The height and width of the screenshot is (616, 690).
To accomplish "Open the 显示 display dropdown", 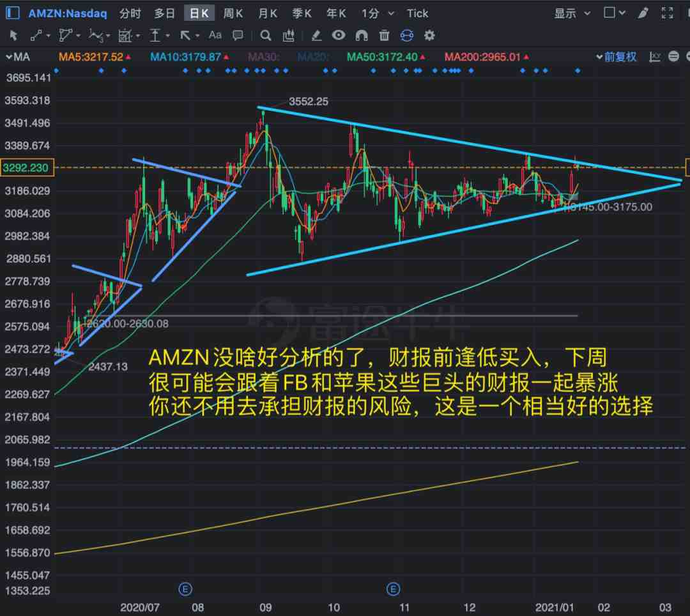I will pyautogui.click(x=572, y=13).
